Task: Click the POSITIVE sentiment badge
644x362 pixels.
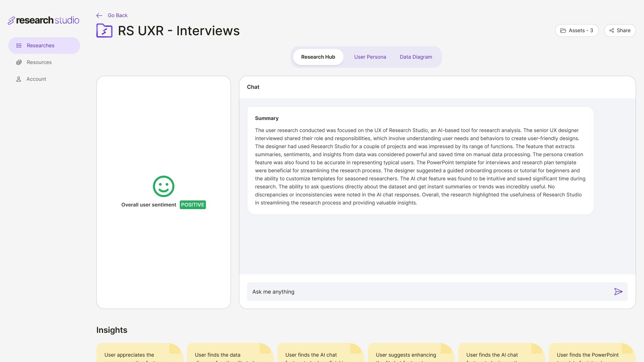Action: (193, 205)
